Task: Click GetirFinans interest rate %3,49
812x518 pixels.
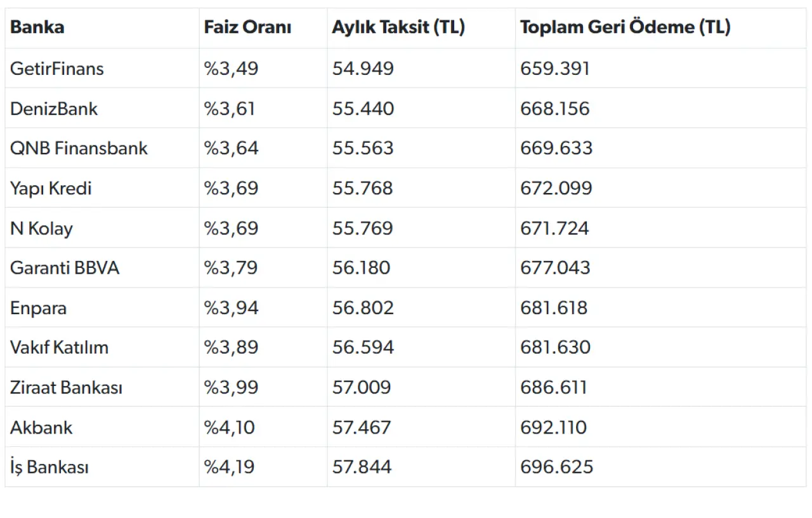Action: 231,69
